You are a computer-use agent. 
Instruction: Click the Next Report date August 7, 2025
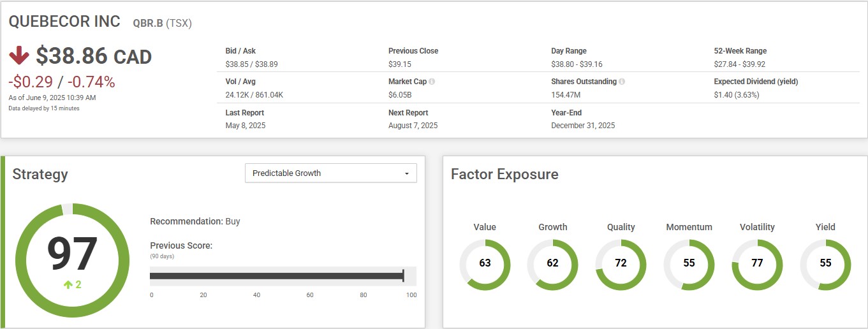click(x=413, y=126)
